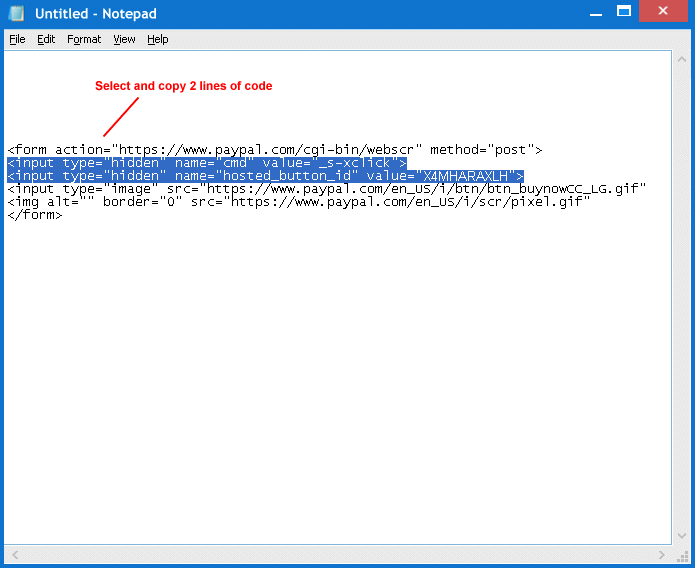Screen dimensions: 695x568
Task: Click the highlighted hosted_button_id line
Action: pyautogui.click(x=266, y=176)
